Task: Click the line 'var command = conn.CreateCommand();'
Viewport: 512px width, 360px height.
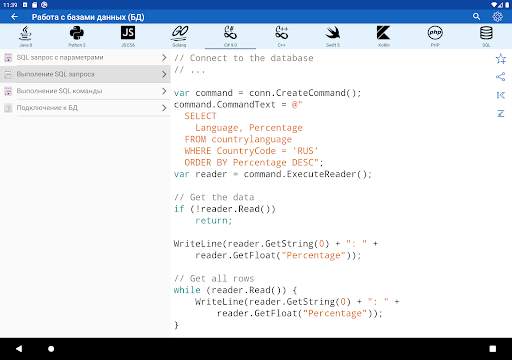Action: [x=267, y=93]
